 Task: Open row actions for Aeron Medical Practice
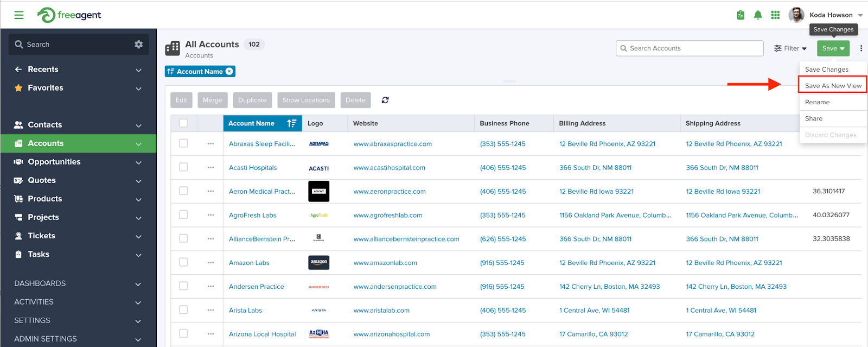(x=210, y=191)
